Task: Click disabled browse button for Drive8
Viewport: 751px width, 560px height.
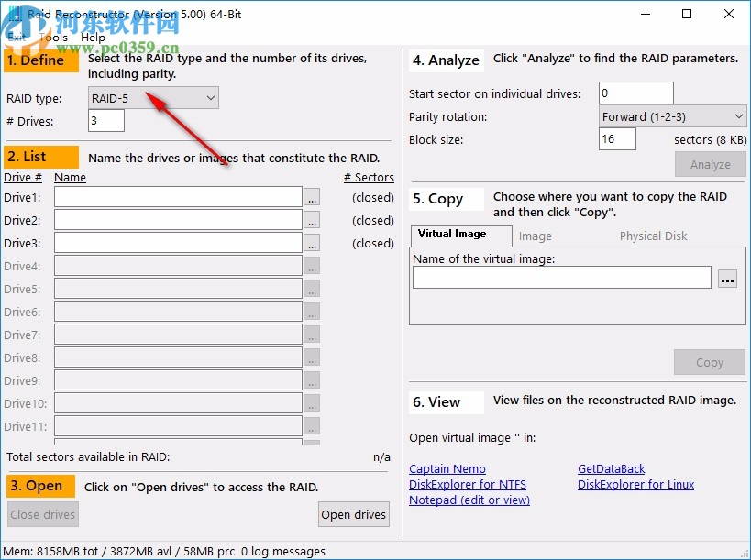Action: click(x=312, y=358)
